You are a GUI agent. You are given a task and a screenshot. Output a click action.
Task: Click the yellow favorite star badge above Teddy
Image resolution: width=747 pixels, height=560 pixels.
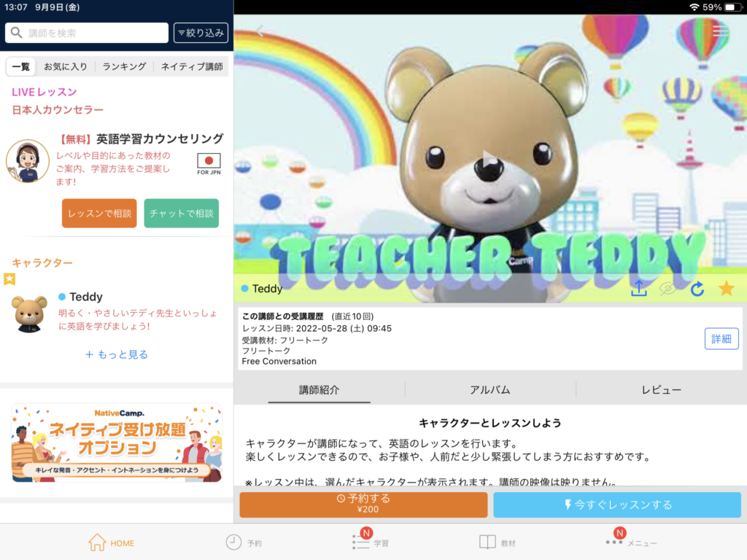coord(9,279)
